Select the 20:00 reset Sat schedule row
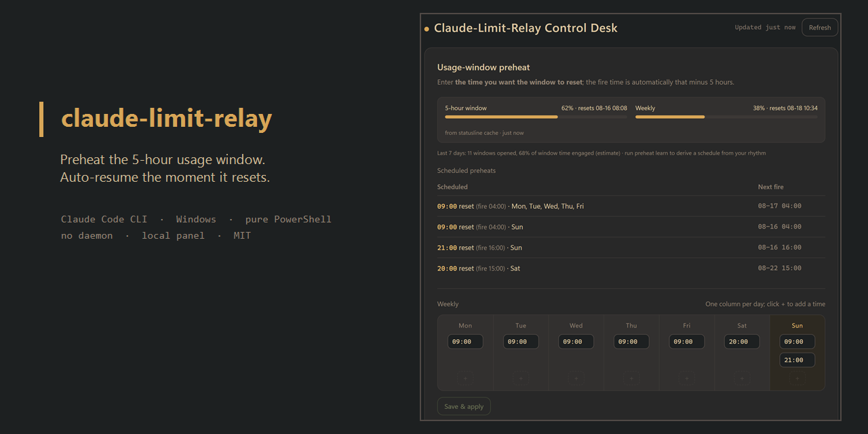This screenshot has width=868, height=434. [631, 268]
